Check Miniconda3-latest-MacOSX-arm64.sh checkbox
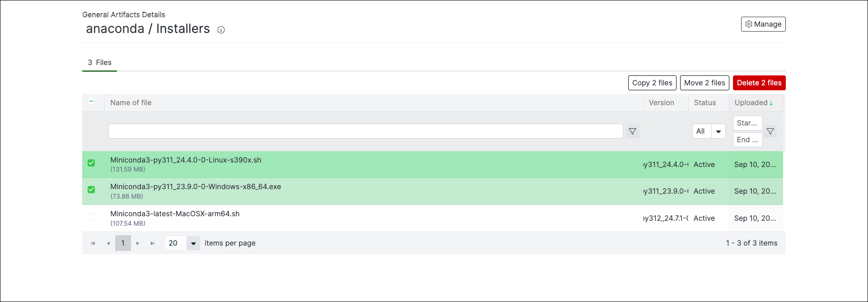The width and height of the screenshot is (868, 302). [91, 217]
